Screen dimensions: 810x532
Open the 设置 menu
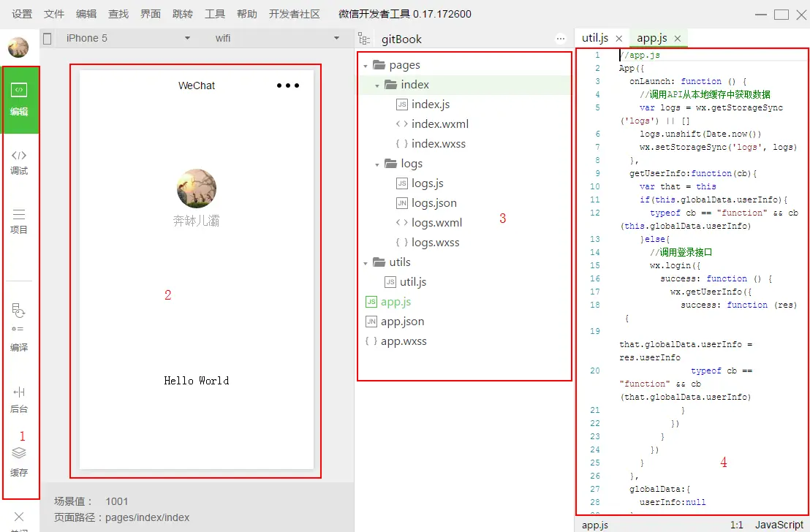pos(22,14)
